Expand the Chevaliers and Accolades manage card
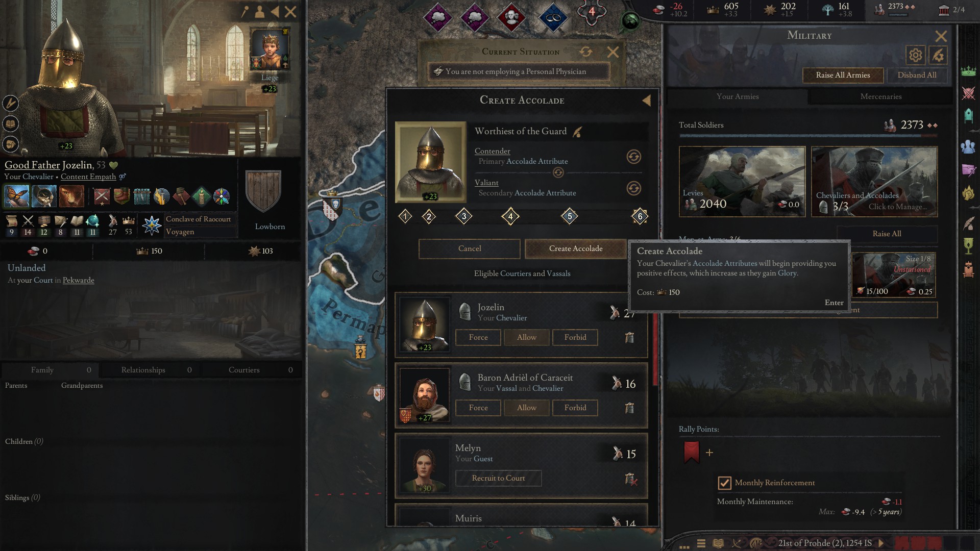Viewport: 980px width, 551px height. 874,182
